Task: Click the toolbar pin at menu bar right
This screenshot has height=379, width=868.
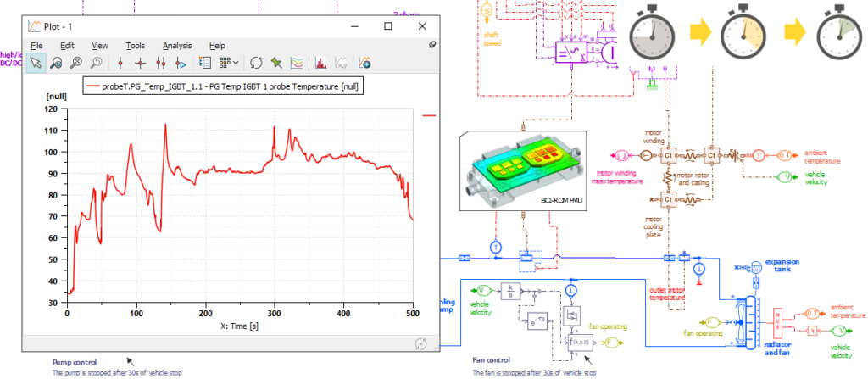Action: (x=432, y=45)
